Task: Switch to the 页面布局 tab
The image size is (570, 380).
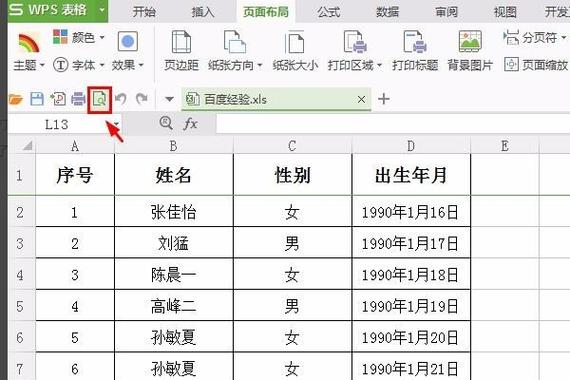Action: pyautogui.click(x=266, y=12)
